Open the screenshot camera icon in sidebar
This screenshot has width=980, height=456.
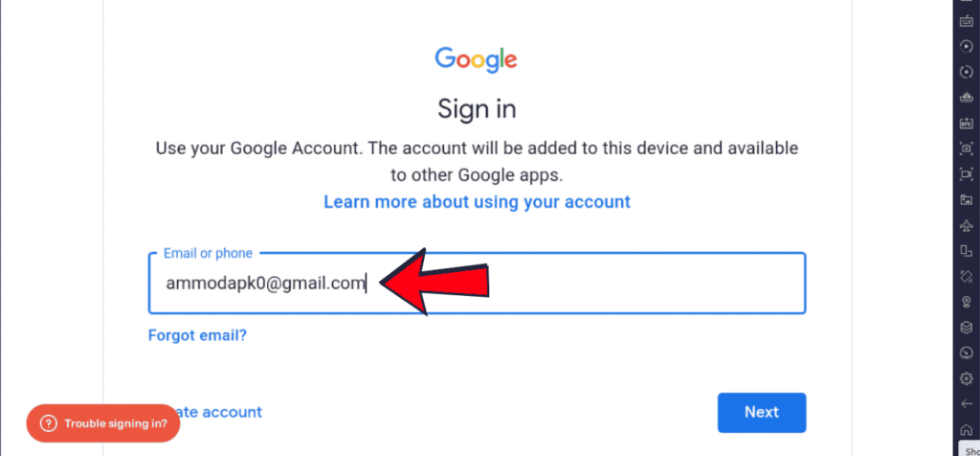[967, 148]
